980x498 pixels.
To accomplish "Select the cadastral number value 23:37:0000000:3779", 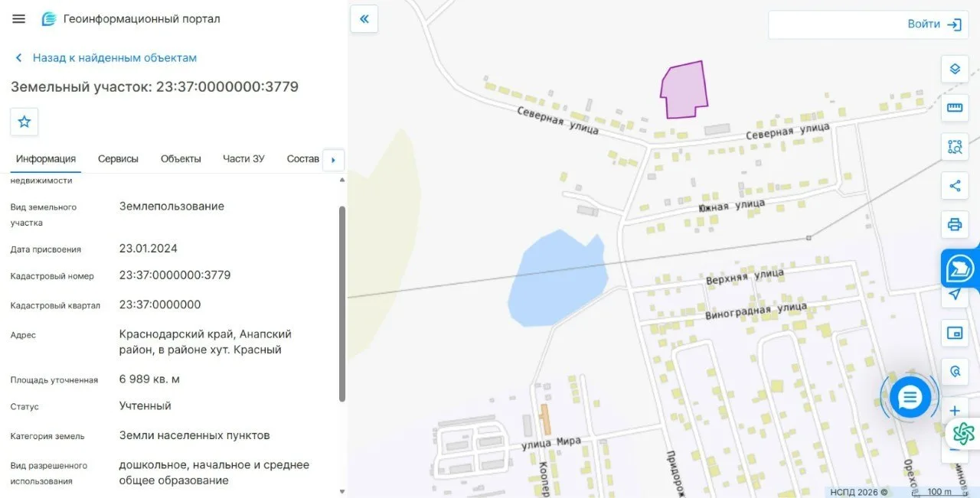I will tap(175, 275).
